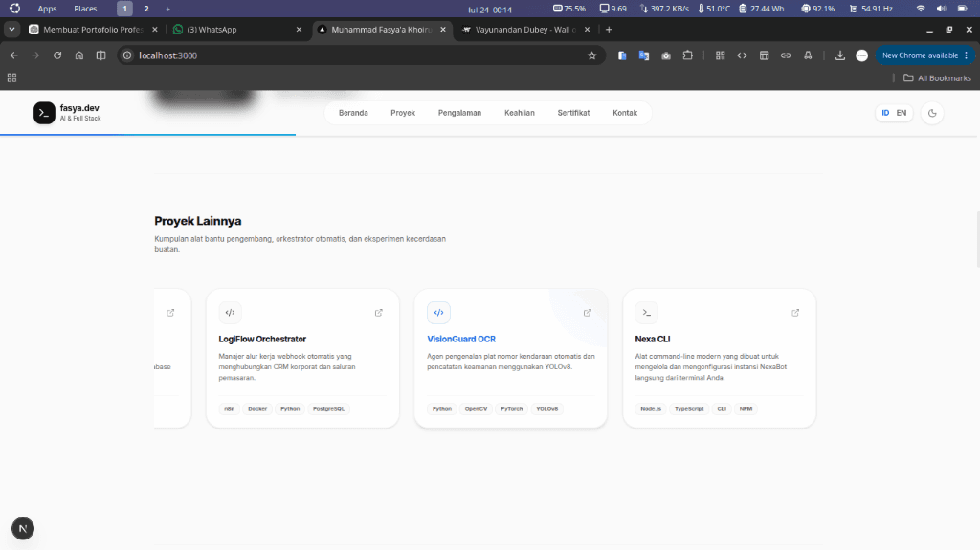Switch to Vayunandan Dubey tab
This screenshot has width=980, height=550.
pos(525,30)
